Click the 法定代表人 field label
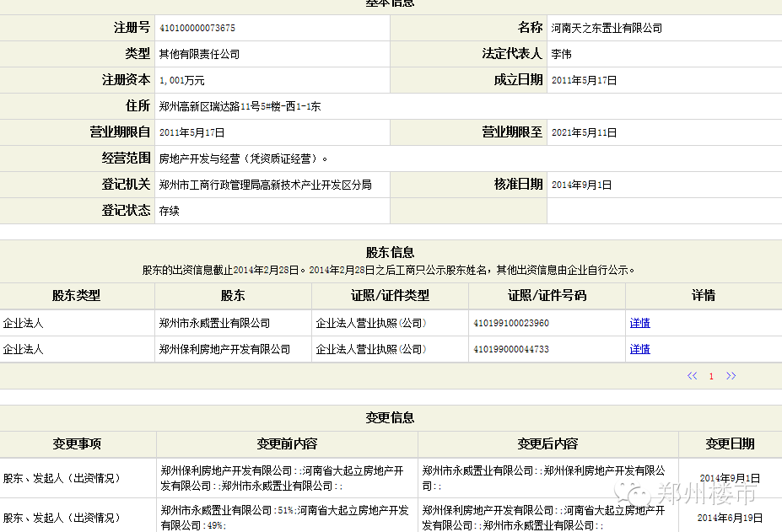 click(512, 53)
